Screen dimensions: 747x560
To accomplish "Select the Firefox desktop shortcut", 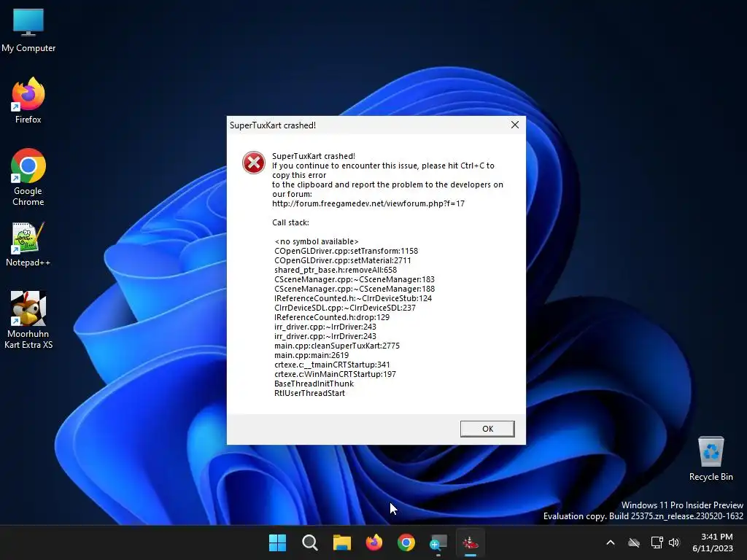I will 28,101.
